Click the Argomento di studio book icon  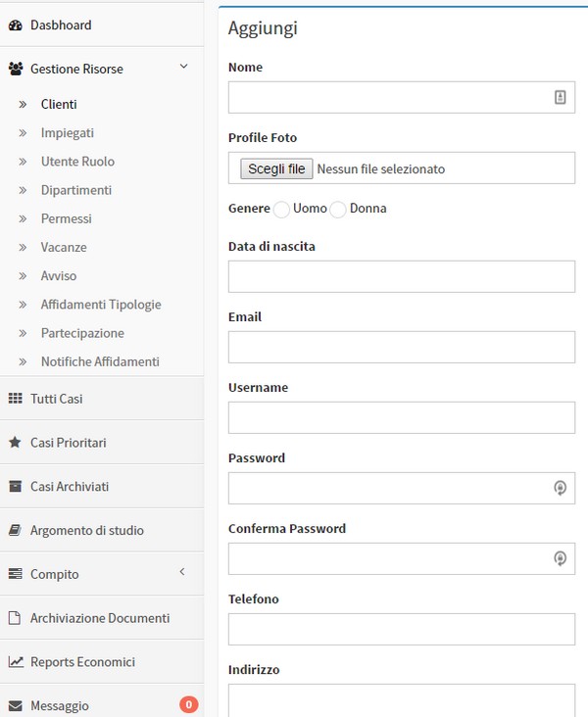point(15,530)
